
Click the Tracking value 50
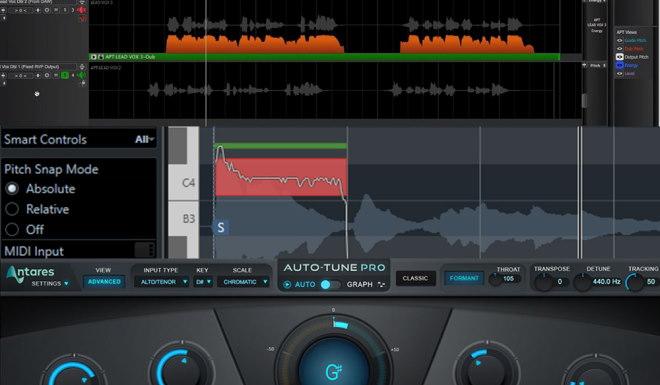click(651, 281)
